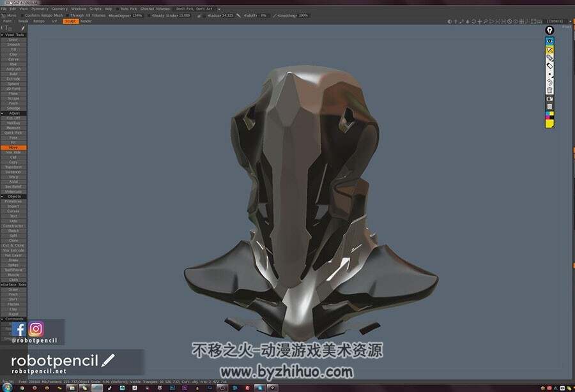Screen dimensions: 575x392
Task: Toggle Conform Retopo Mesh checkbox
Action: tap(22, 15)
